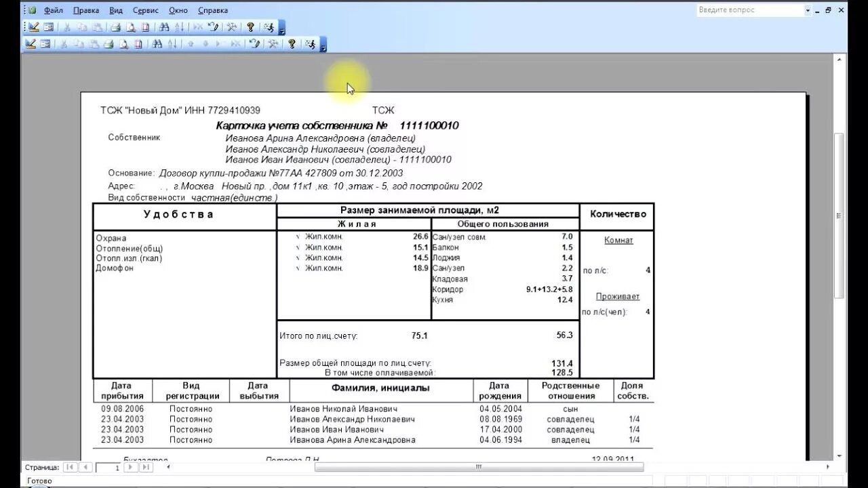Click the Проживает underlined label
The height and width of the screenshot is (488, 868).
coord(618,296)
